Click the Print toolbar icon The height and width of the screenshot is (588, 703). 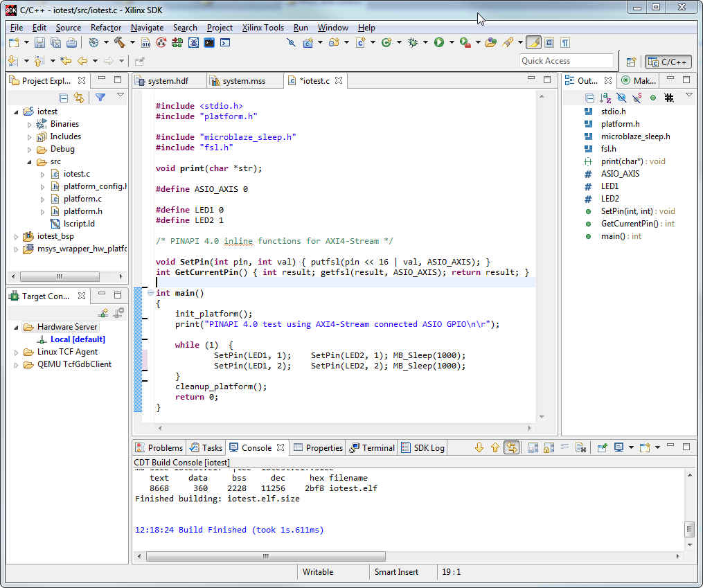(x=71, y=42)
